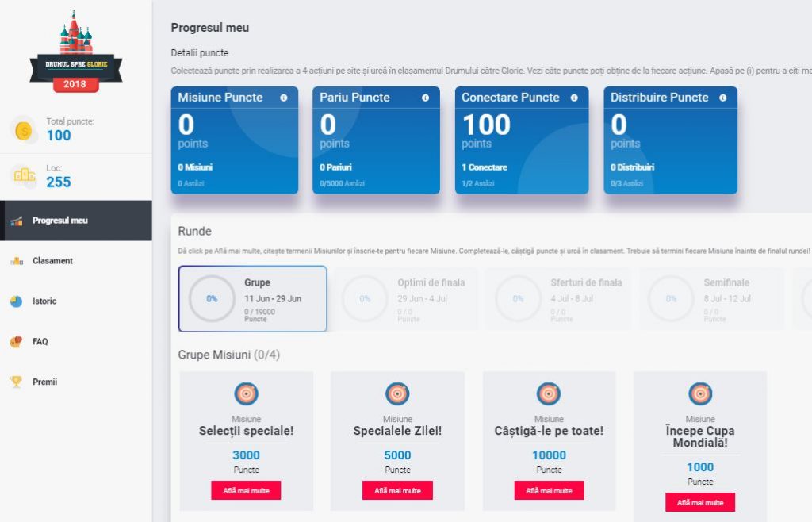Click the 10000 points value for Câștigă-le pe toate
This screenshot has height=522, width=812.
[549, 455]
